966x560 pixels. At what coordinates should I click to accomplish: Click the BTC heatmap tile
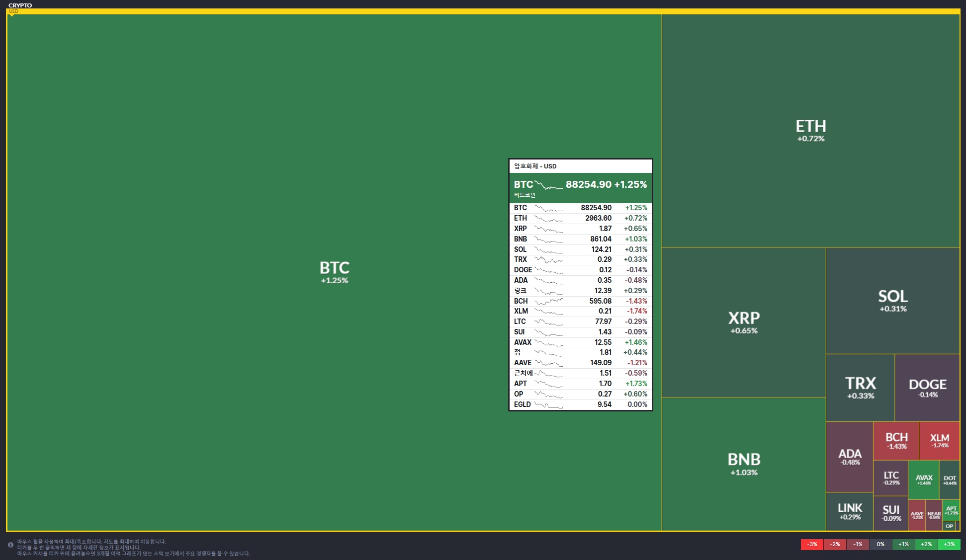[334, 272]
